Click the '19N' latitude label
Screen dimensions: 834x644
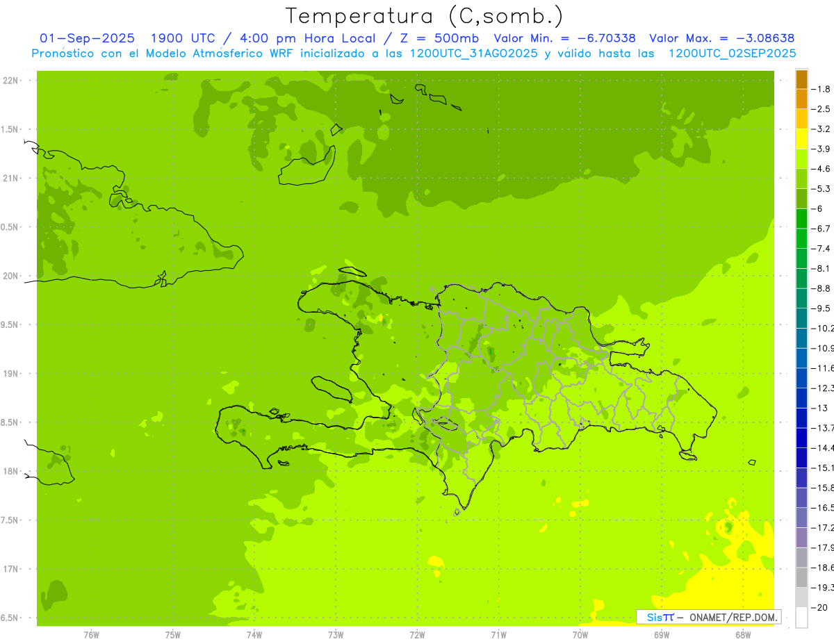tap(11, 374)
